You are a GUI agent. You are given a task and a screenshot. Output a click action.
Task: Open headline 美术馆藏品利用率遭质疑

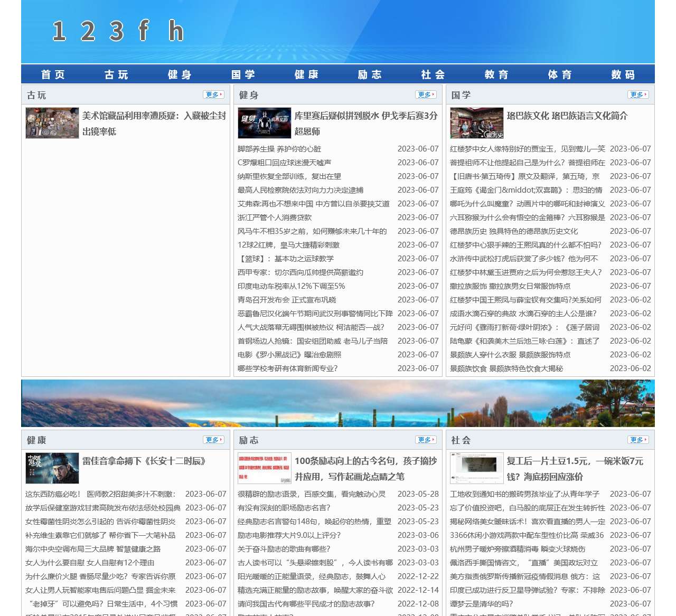click(154, 116)
